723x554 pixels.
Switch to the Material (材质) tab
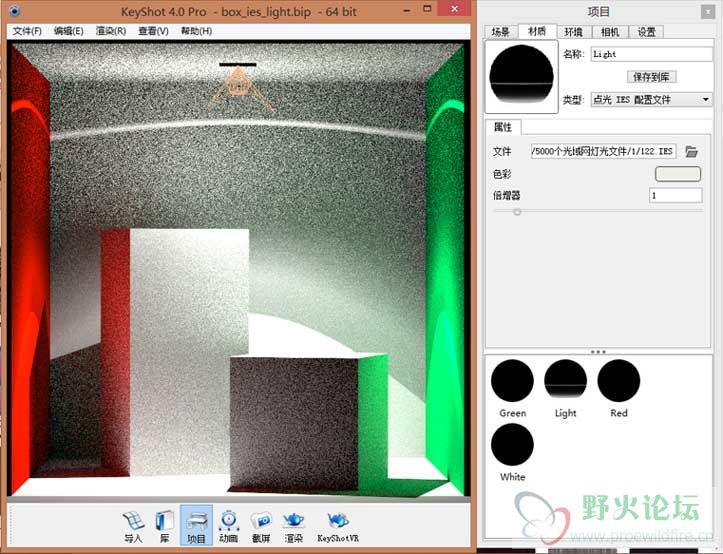coord(537,31)
